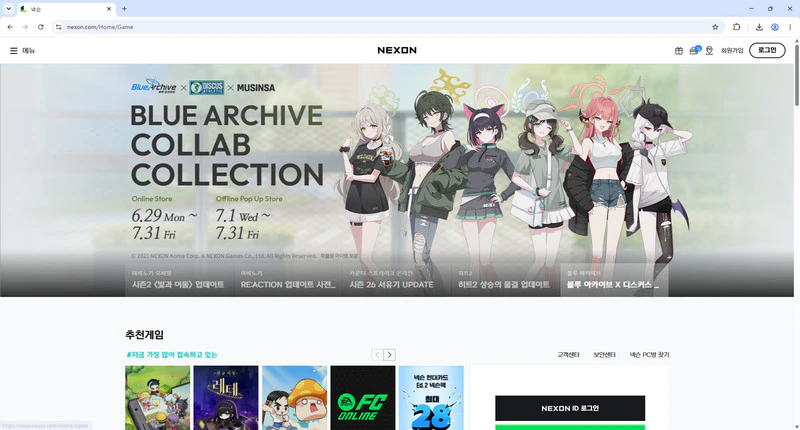Image resolution: width=800 pixels, height=430 pixels.
Task: Open the browser downloads icon
Action: [x=759, y=27]
